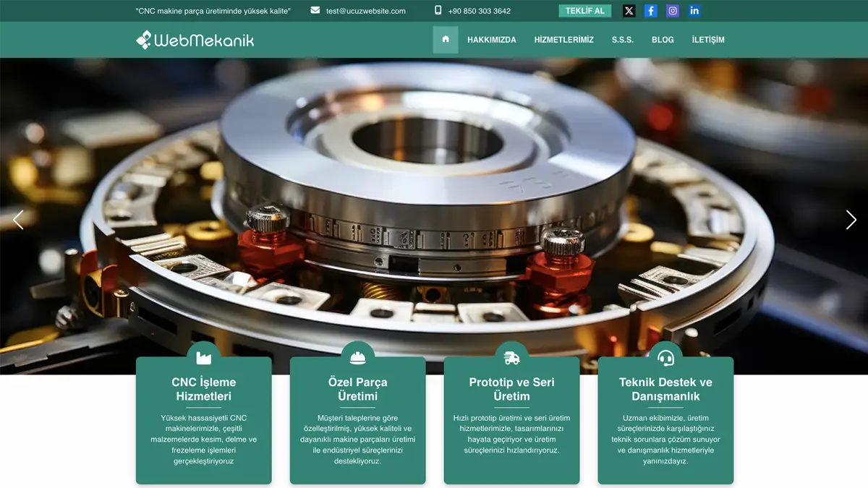The height and width of the screenshot is (488, 868).
Task: Open the Teknik Destek ve Danışmanlık title
Action: [665, 389]
